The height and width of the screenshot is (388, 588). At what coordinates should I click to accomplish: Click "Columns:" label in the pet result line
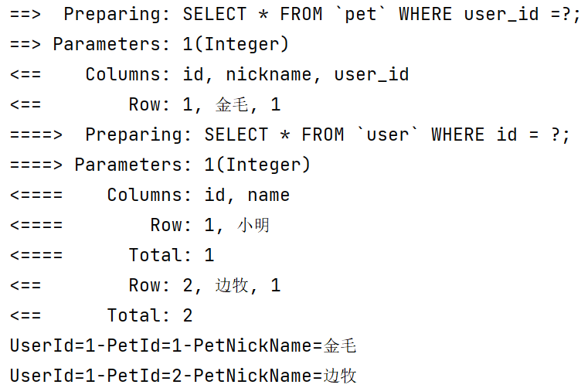click(x=128, y=74)
